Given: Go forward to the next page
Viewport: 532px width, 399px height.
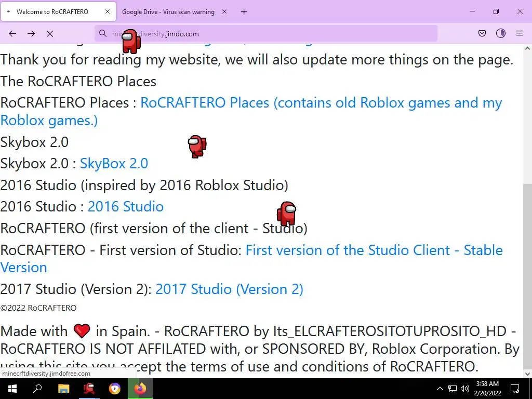Looking at the screenshot, I should [x=31, y=34].
